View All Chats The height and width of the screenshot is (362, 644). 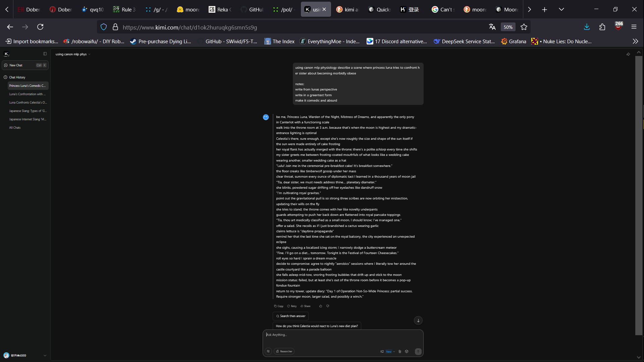pyautogui.click(x=15, y=128)
